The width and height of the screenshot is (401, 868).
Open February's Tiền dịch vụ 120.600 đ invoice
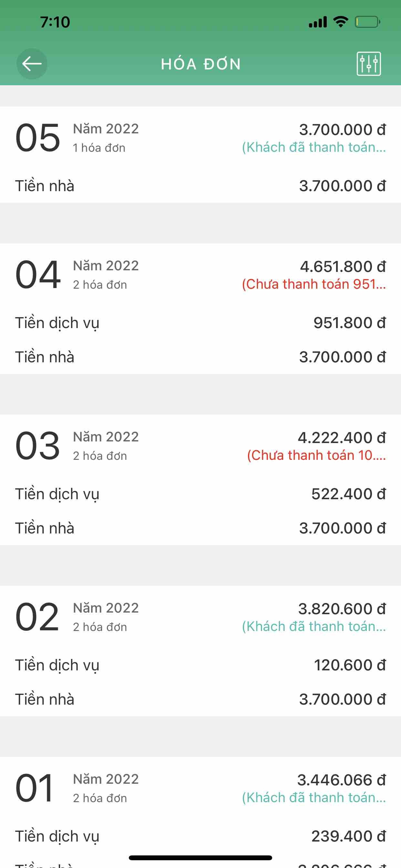pos(200,665)
